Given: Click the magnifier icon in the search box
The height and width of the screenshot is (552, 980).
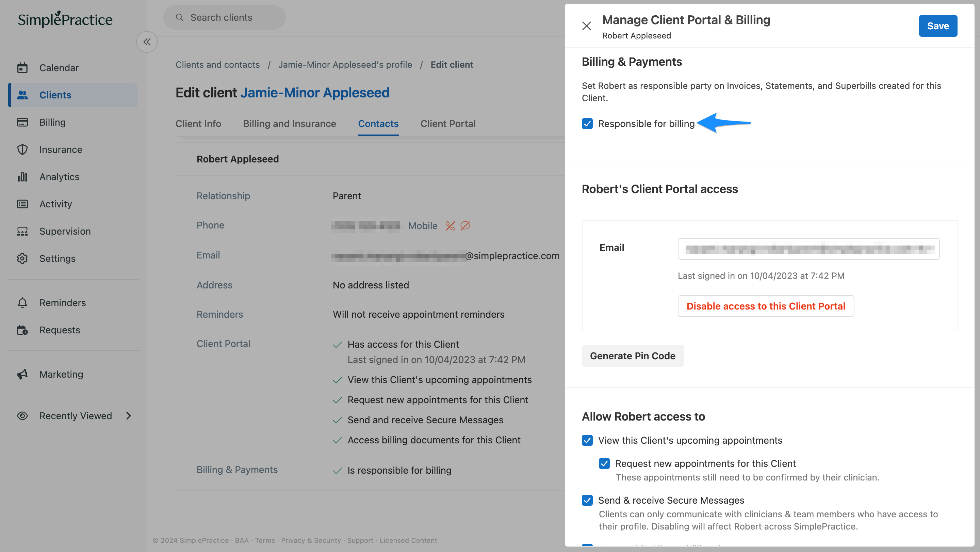Looking at the screenshot, I should (x=180, y=17).
